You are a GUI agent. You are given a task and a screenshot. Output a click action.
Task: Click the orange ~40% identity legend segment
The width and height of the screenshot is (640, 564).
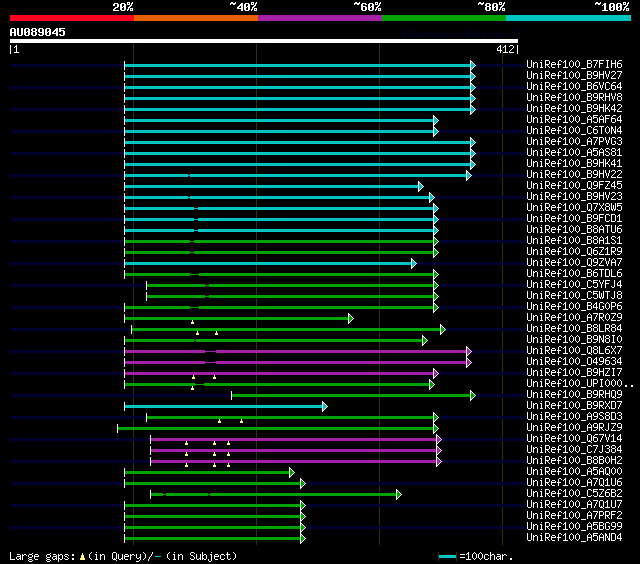(196, 18)
